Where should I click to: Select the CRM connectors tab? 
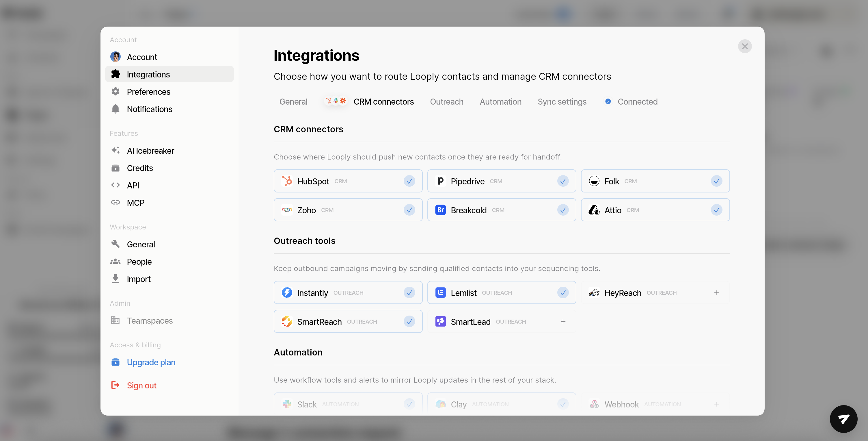point(369,101)
